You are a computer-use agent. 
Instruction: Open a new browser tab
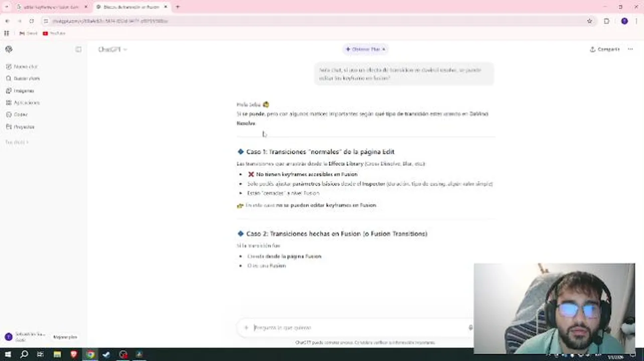coord(178,7)
